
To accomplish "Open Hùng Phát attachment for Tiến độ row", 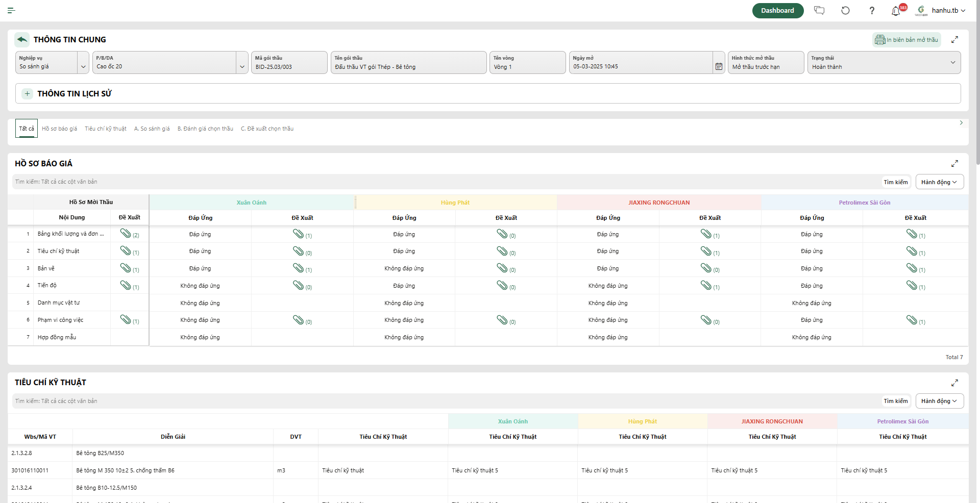I will tap(502, 285).
